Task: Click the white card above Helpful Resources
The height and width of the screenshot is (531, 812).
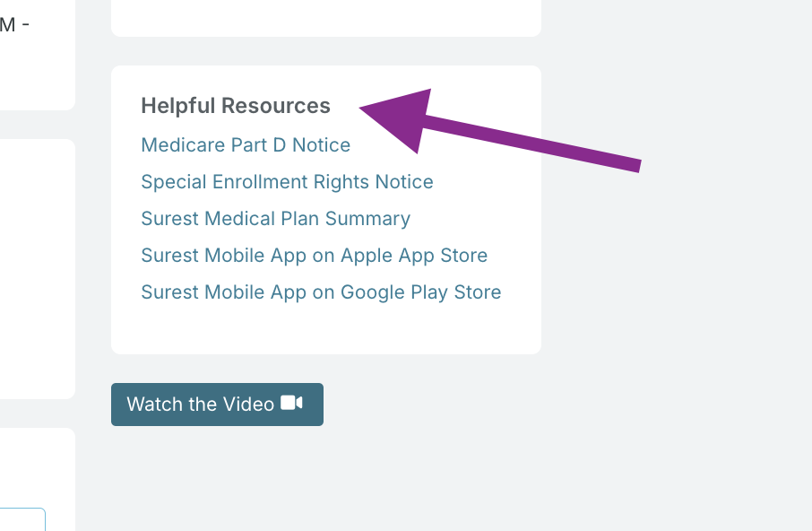Action: (x=326, y=18)
